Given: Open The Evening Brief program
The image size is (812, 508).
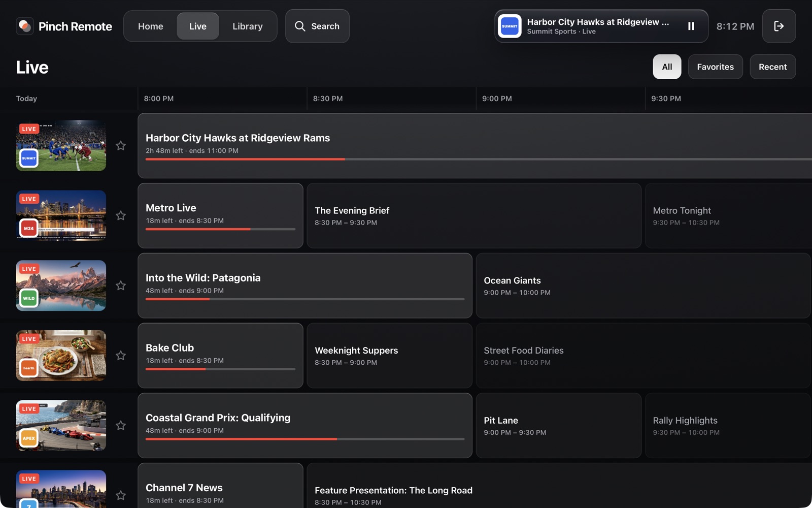Looking at the screenshot, I should point(474,216).
